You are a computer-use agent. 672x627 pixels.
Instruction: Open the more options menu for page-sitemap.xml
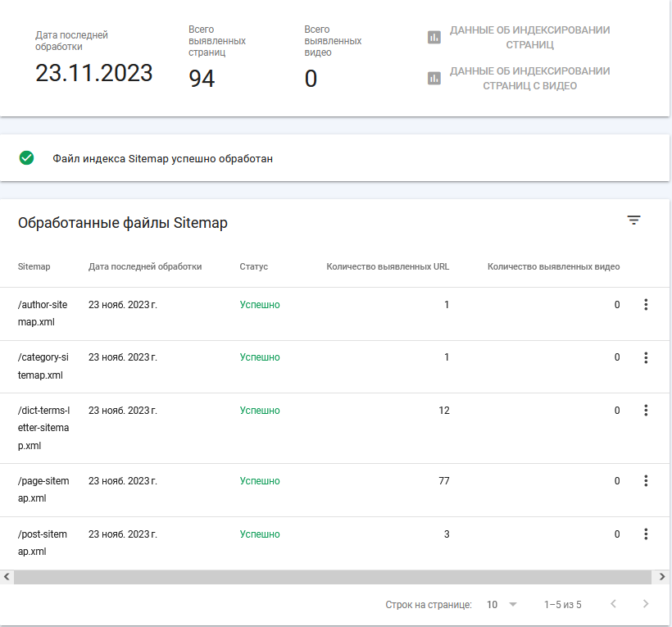[646, 481]
